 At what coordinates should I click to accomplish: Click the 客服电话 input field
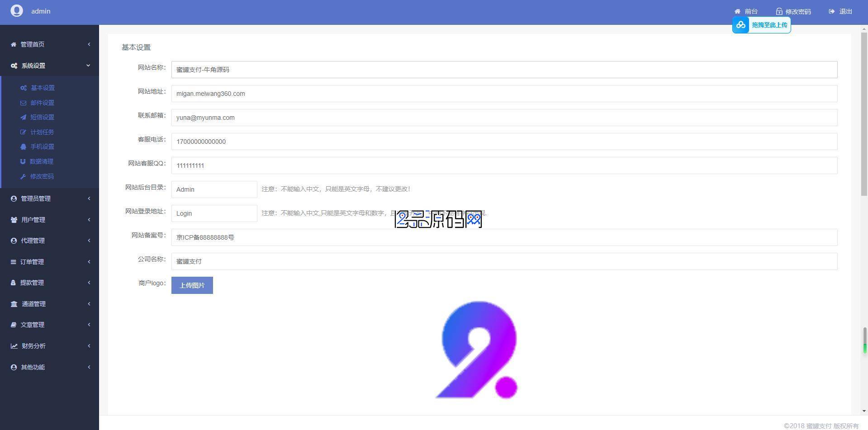pyautogui.click(x=504, y=142)
